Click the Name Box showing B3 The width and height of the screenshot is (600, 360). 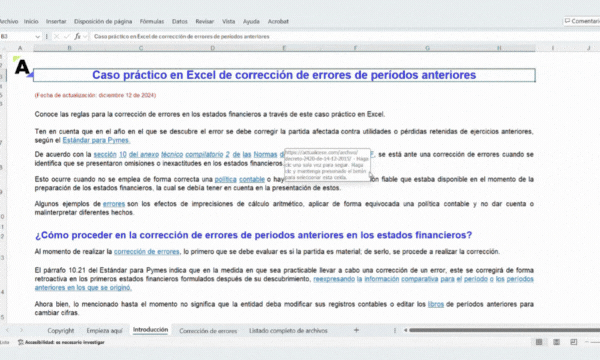tap(17, 36)
